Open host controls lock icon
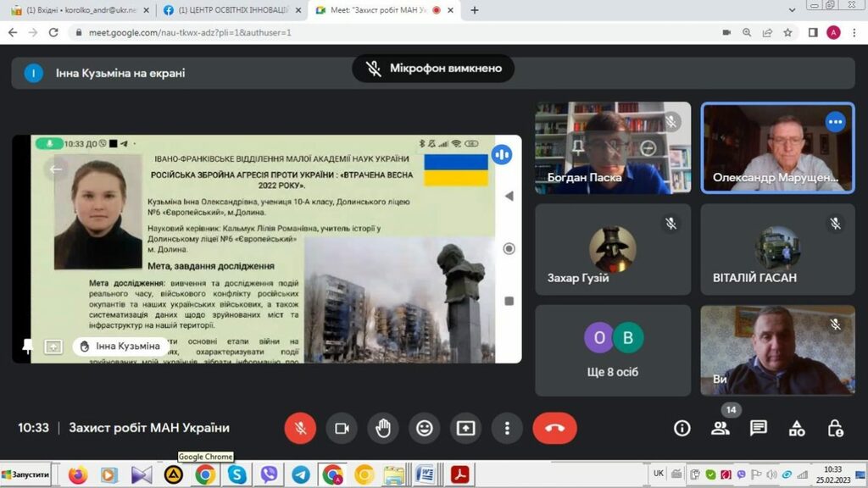The image size is (868, 488). pos(835,428)
